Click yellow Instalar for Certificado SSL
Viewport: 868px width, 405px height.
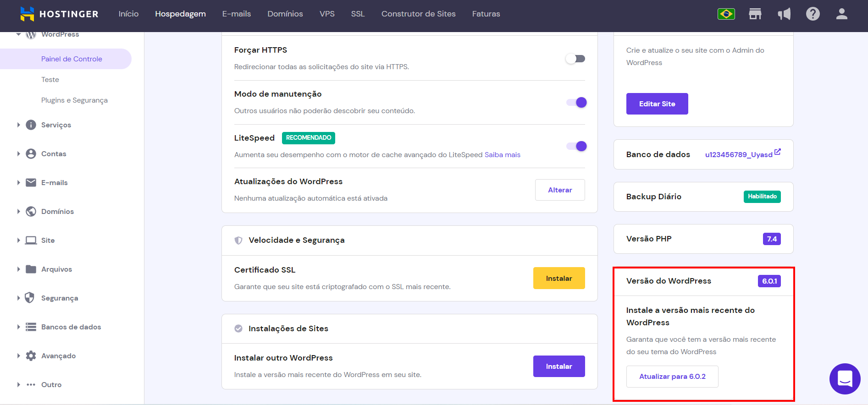(559, 278)
